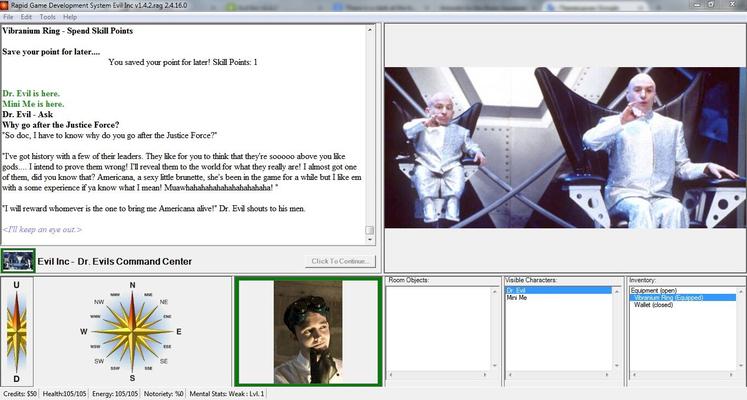The height and width of the screenshot is (400, 747).
Task: Click the SSW compass direction
Action: coord(115,368)
